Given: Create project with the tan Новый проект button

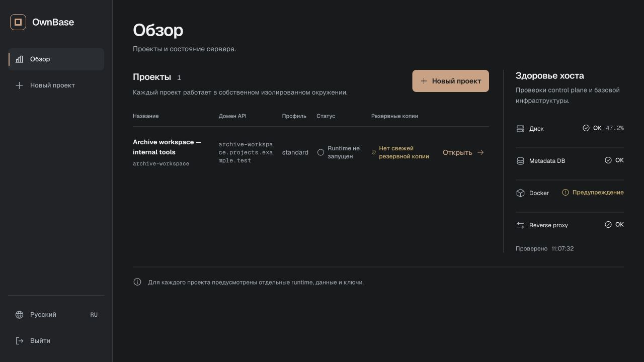Looking at the screenshot, I should coord(450,81).
